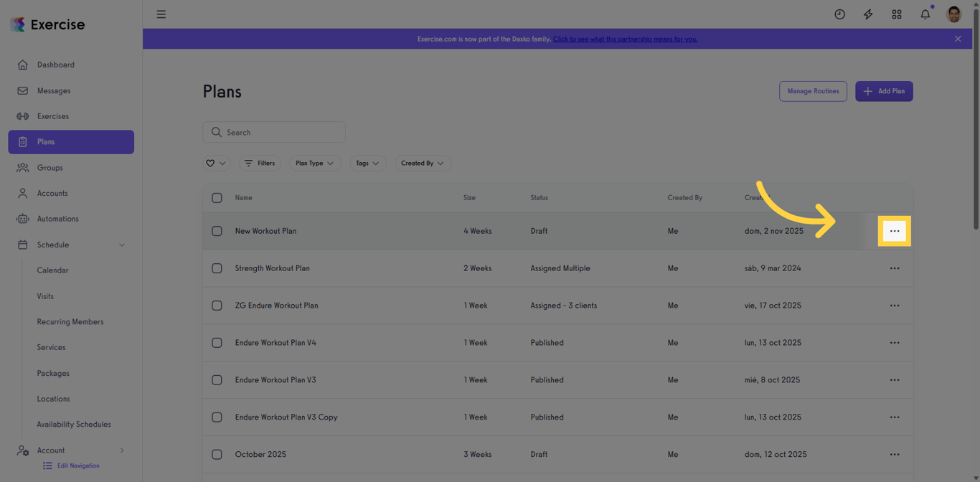Click the user profile avatar
This screenshot has height=482, width=980.
coord(954,14)
